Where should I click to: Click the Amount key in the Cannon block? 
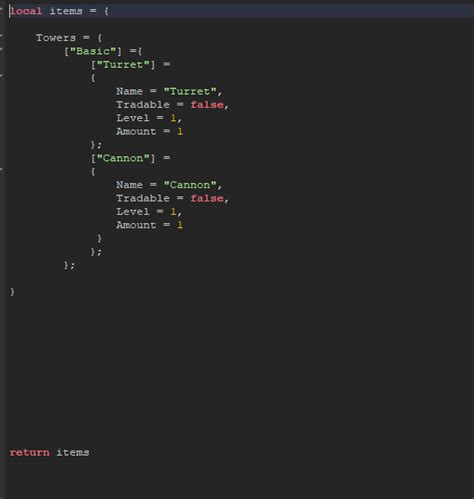[136, 225]
